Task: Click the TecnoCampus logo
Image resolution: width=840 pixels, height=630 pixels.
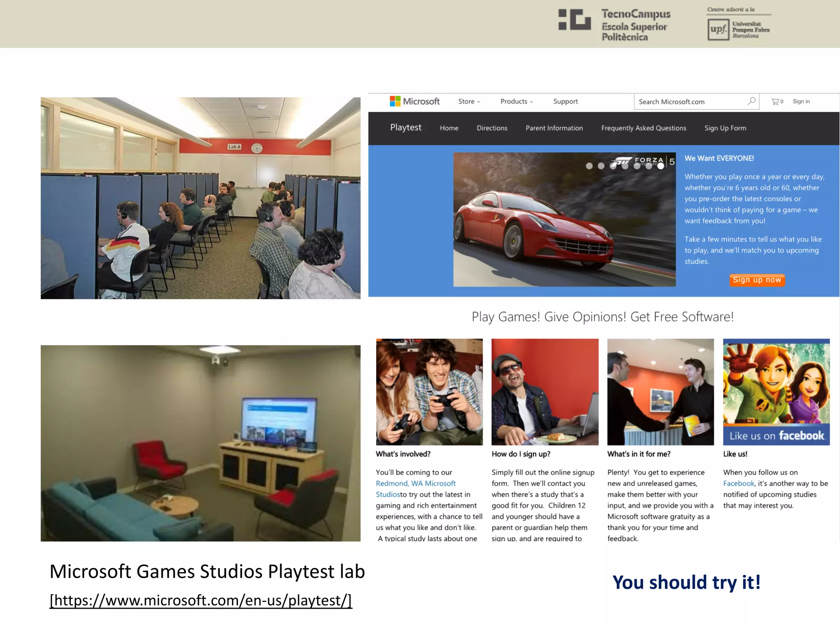Action: 614,25
